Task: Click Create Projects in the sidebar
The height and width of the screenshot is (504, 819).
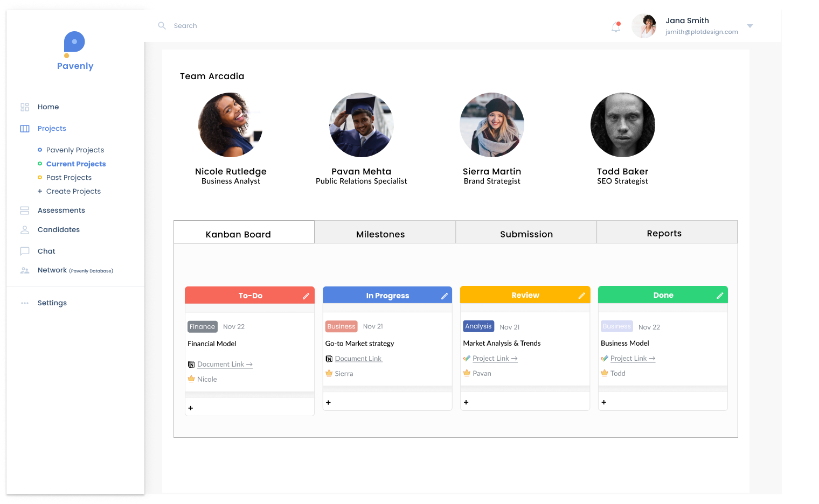Action: 73,191
